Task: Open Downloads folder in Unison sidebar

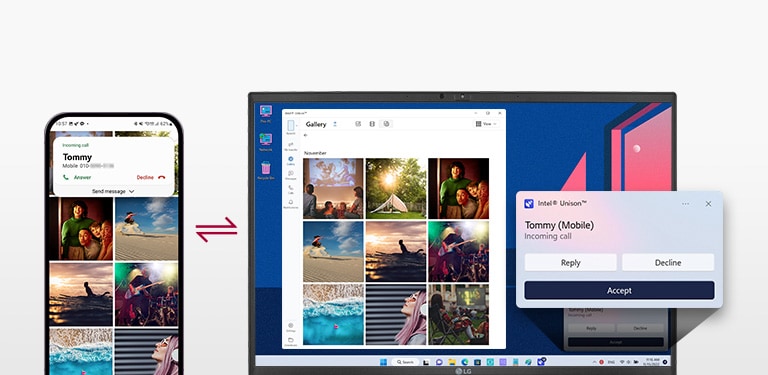Action: tap(291, 341)
